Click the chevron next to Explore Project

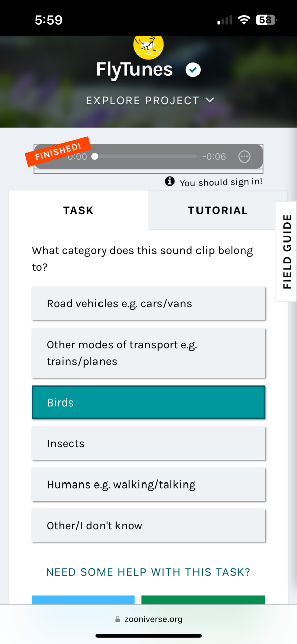[210, 100]
